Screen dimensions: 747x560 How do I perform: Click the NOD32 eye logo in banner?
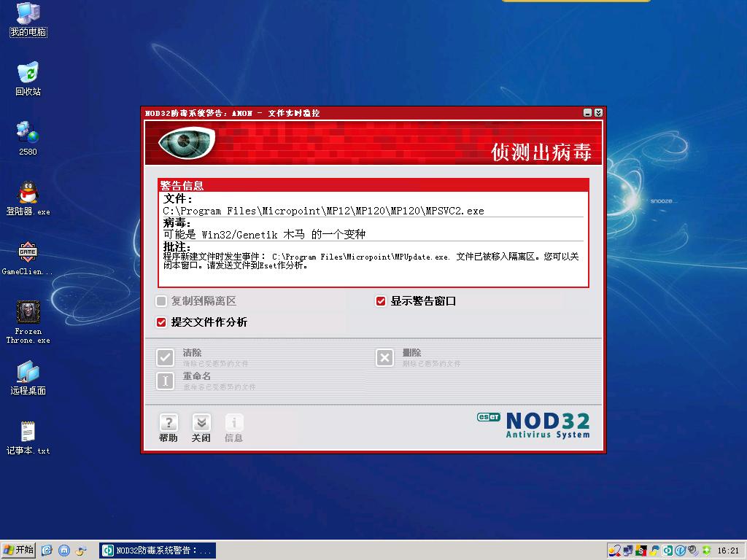coord(187,142)
